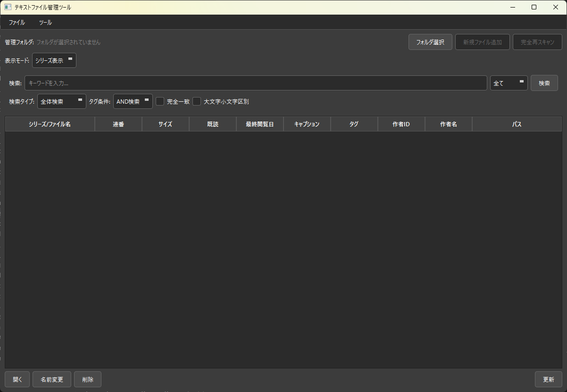
Task: Sort by 最終閲覧日 column header
Action: click(259, 124)
